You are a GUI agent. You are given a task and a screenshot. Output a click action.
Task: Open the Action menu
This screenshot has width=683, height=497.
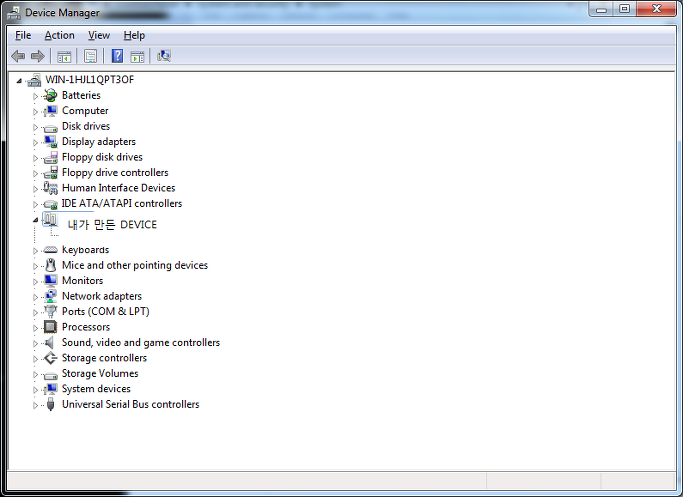(x=60, y=35)
